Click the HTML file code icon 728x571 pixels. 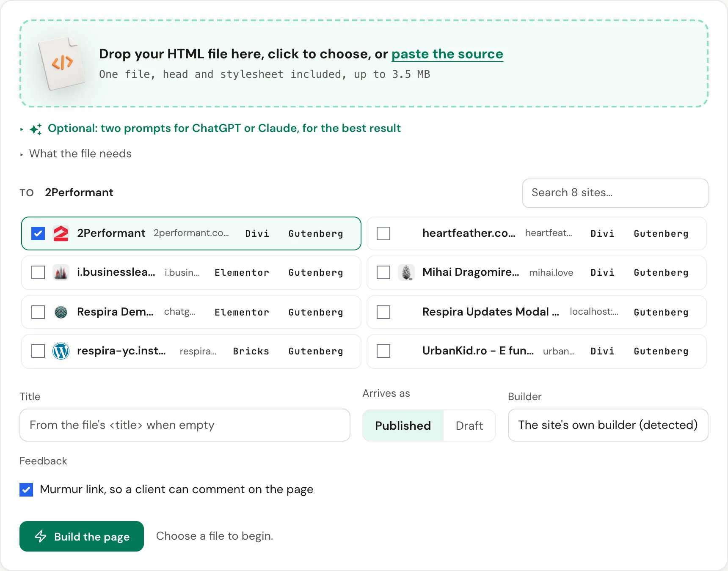62,63
